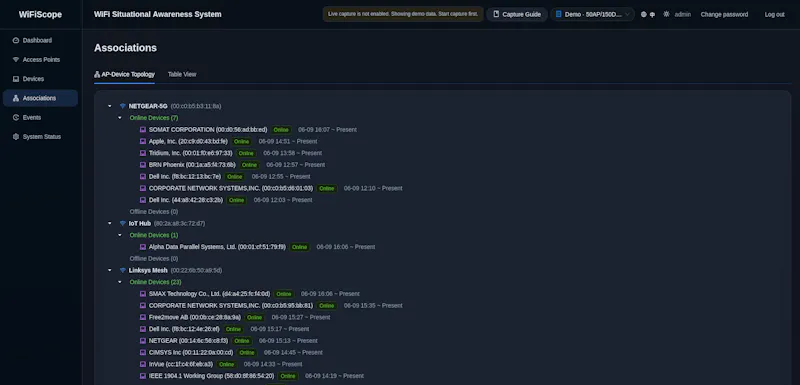
Task: Select CORPORATE NETWORK SYSTEMS (00:c0:b5:d6:01:03) device
Action: 231,188
